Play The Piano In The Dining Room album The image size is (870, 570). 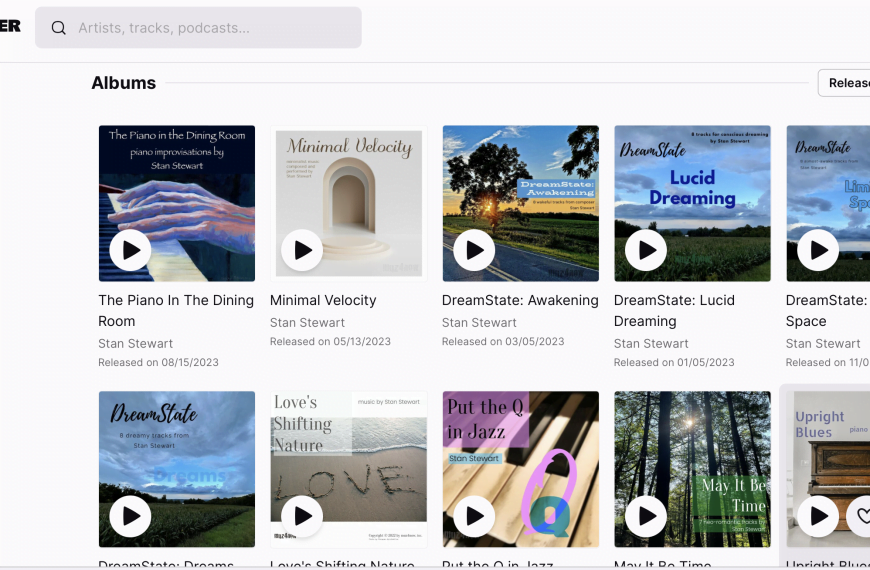(x=130, y=250)
